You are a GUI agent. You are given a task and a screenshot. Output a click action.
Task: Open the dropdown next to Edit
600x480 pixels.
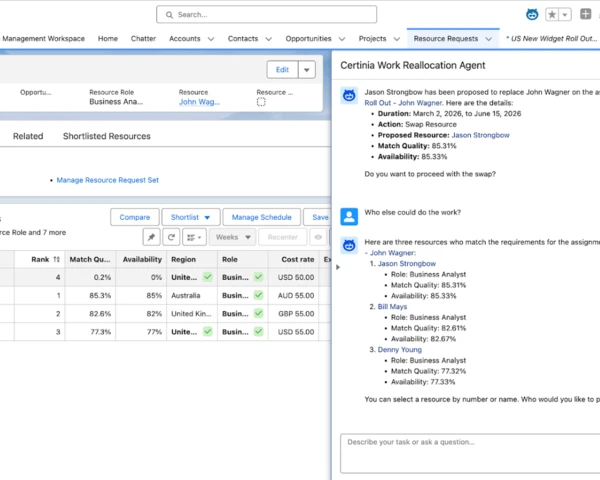pyautogui.click(x=307, y=70)
